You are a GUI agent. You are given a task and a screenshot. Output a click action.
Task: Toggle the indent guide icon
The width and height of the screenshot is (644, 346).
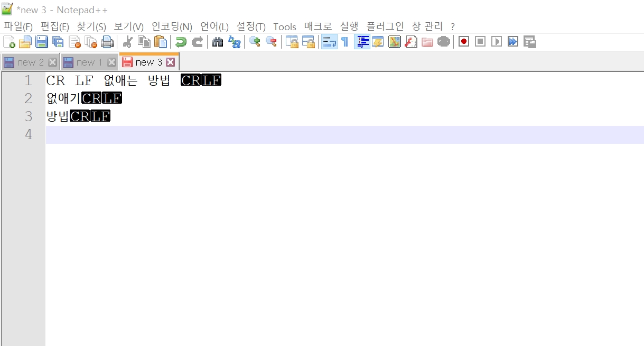(x=362, y=42)
